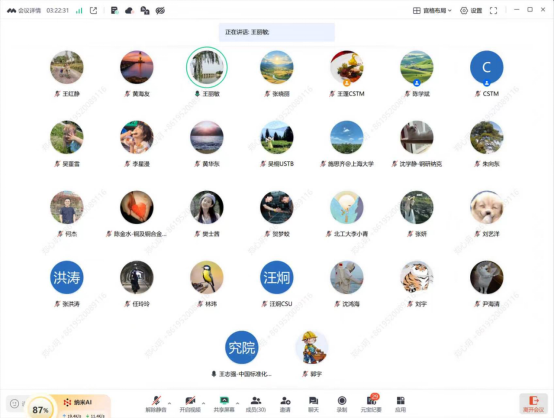Click the pine tree avatar in the second row
This screenshot has height=418, width=554.
487,137
